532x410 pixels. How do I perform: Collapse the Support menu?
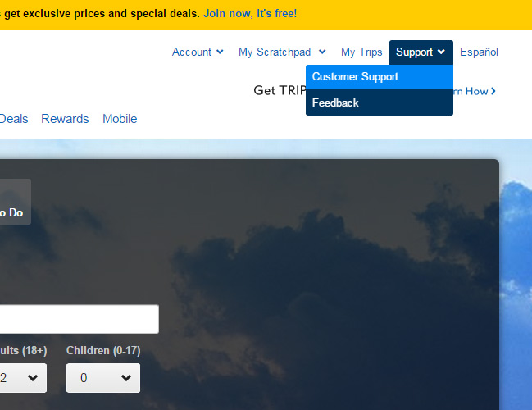coord(421,52)
